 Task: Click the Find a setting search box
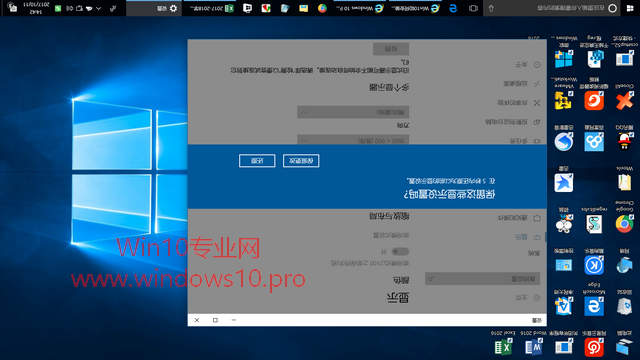482,279
